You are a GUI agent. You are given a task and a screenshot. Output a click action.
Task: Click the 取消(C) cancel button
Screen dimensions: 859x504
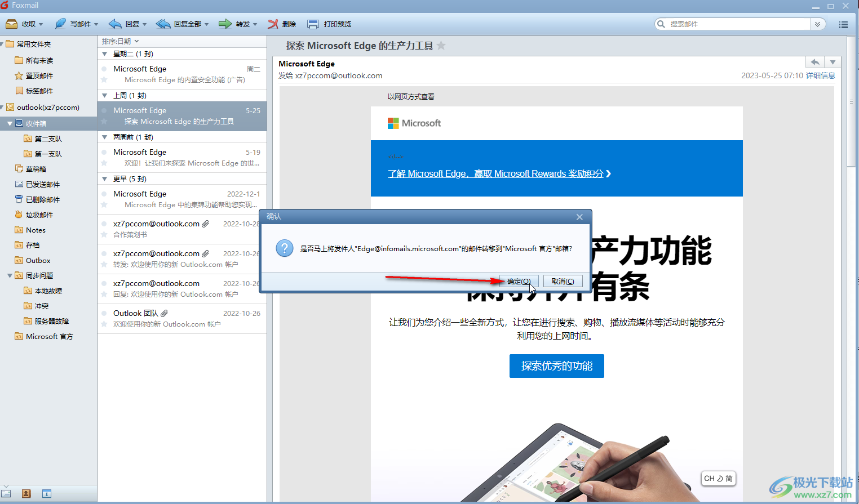[563, 281]
